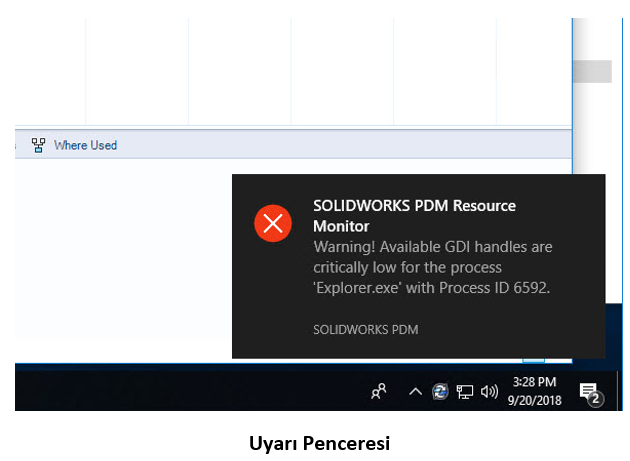Open the Where Used tab

85,145
